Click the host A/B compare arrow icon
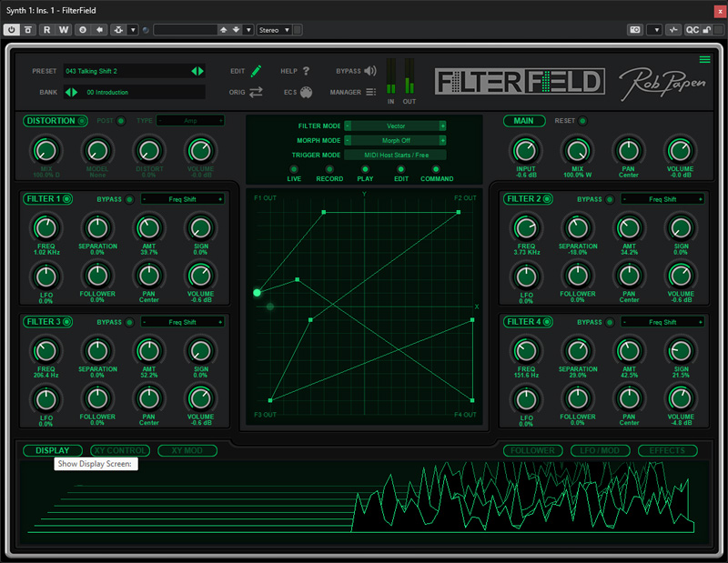 99,30
